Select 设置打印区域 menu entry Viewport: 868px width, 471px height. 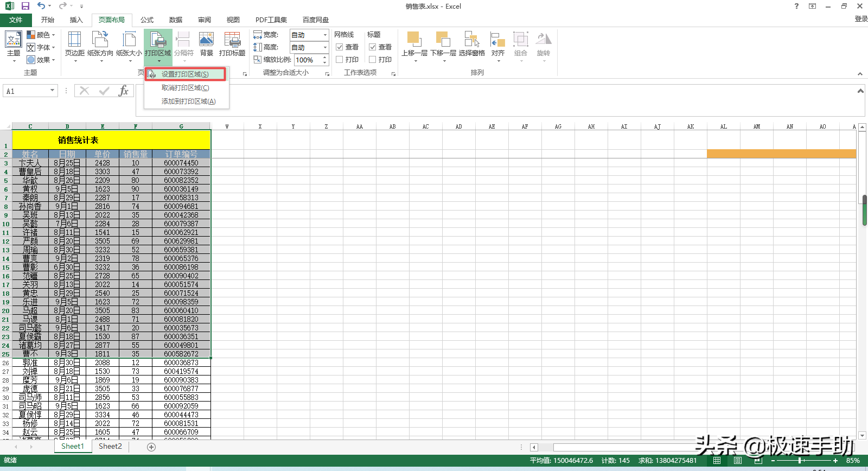coord(185,74)
